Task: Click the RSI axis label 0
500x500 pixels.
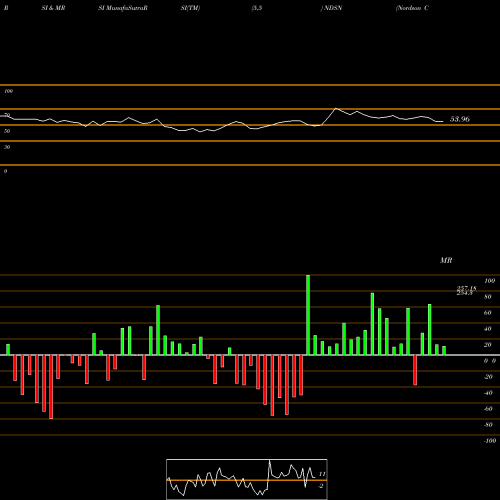Action: 5,171
